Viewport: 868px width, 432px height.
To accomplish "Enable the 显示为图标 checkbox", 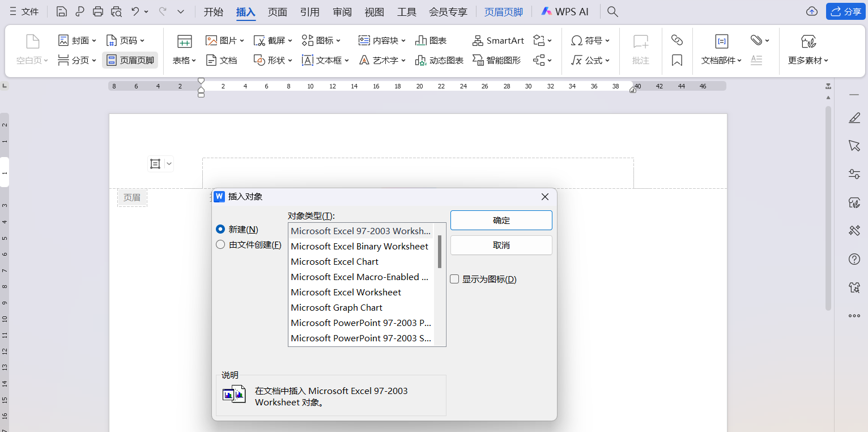I will coord(454,279).
